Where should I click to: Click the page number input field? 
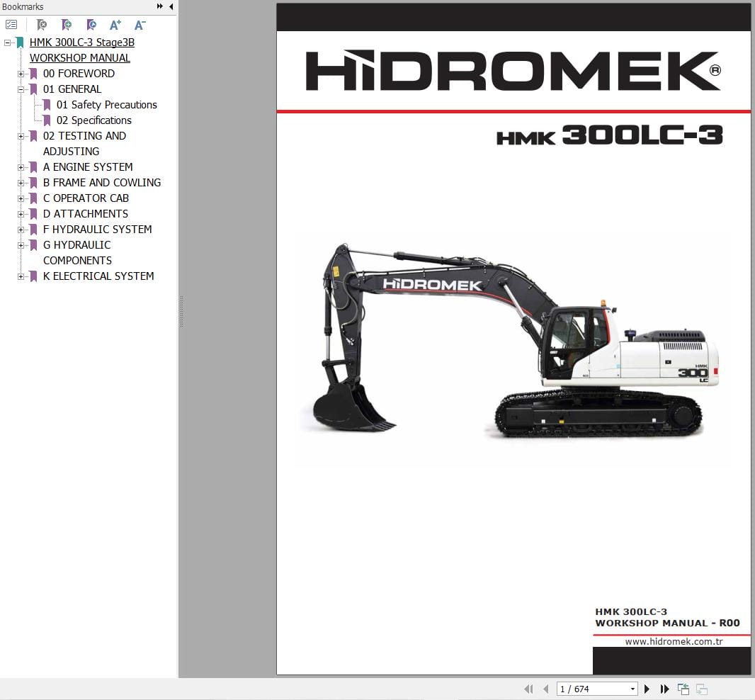pos(588,688)
